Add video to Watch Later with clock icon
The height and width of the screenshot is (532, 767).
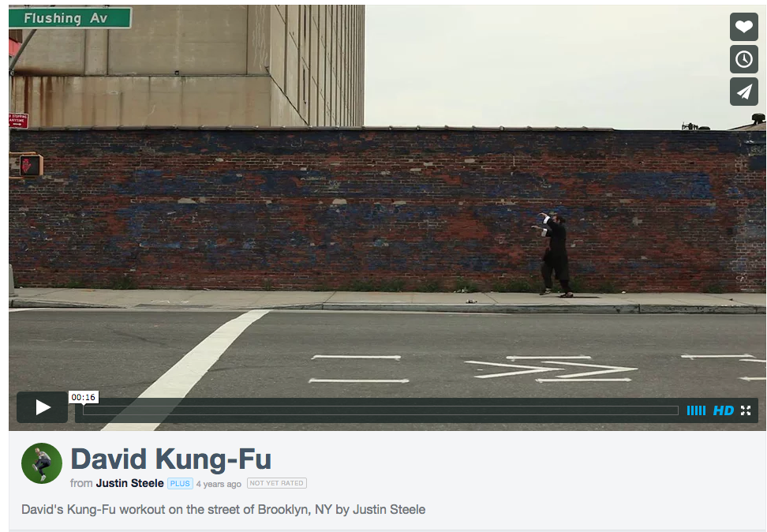click(744, 58)
